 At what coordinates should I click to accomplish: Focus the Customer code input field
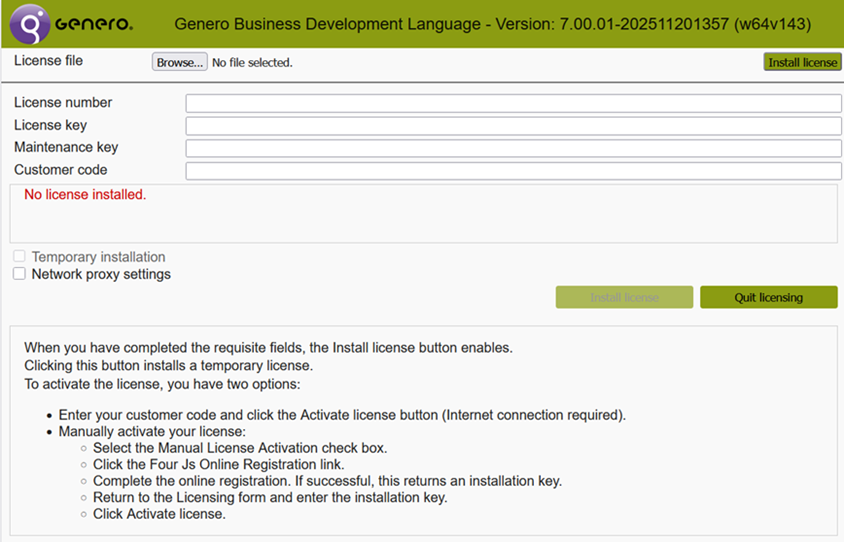pos(514,171)
